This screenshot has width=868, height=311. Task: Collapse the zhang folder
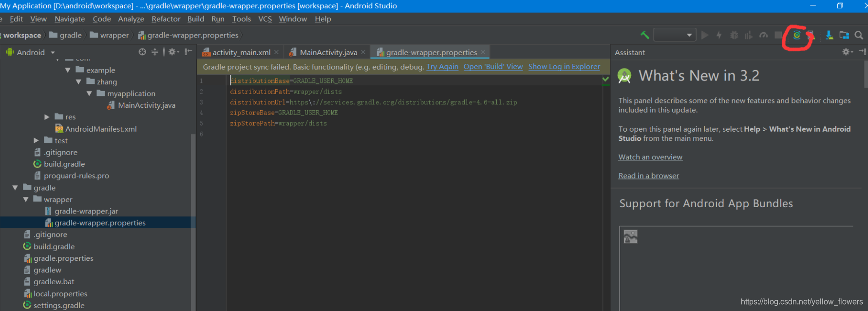78,82
